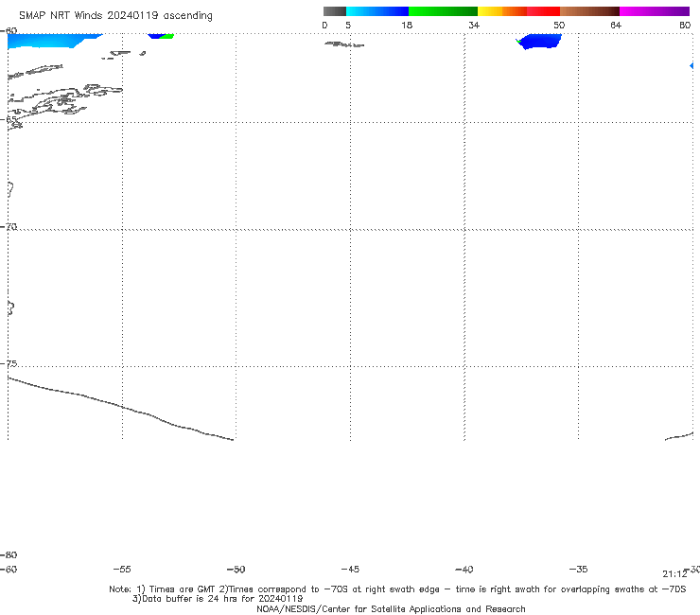This screenshot has height=615, width=700.
Task: Click the swath time stamp '21:12'
Action: (x=674, y=574)
